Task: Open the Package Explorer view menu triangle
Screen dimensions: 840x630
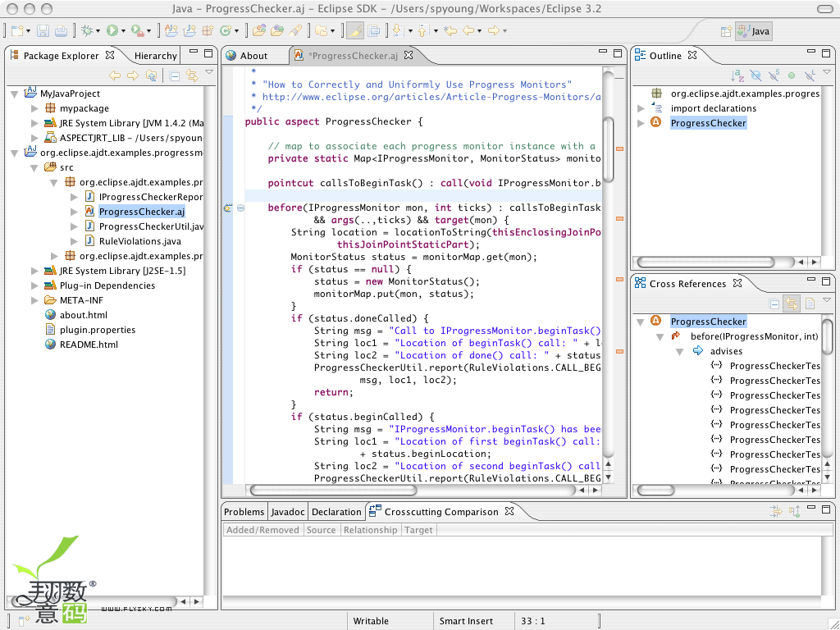Action: tap(209, 72)
